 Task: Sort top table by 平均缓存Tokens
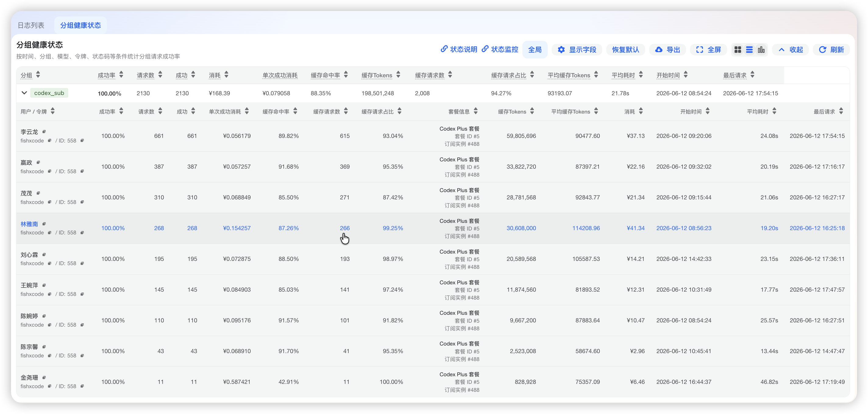coord(596,75)
